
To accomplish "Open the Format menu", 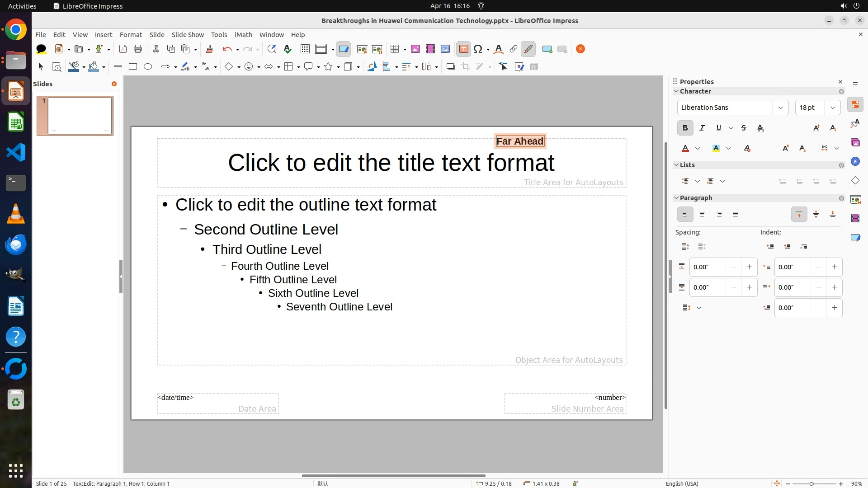I will pos(131,35).
